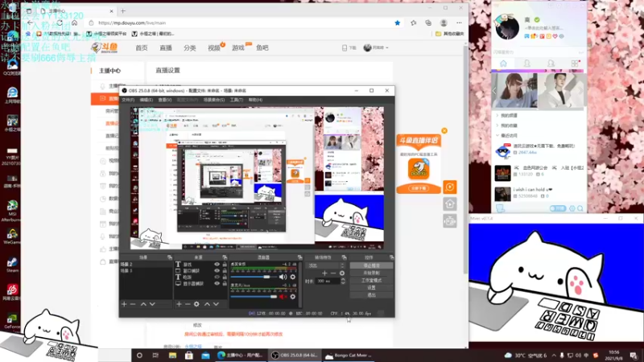The height and width of the screenshot is (362, 644).
Task: Unmute 麦克风/Aux with red speaker icon
Action: coord(283,296)
